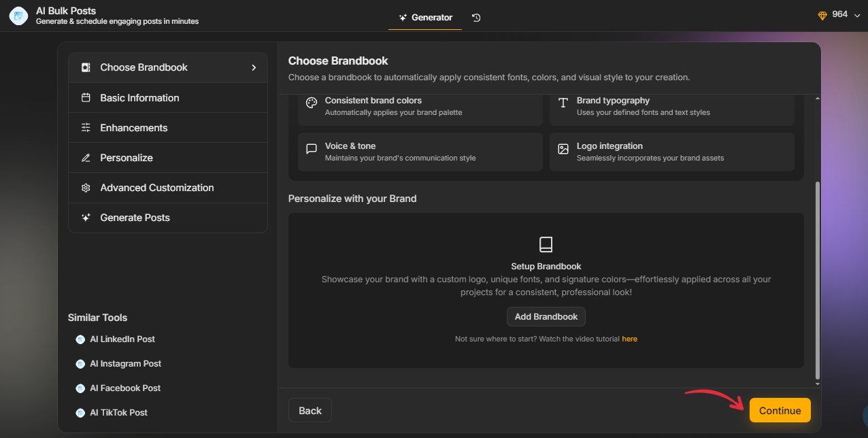Click the 'Setup Brandbook' title text
Viewport: 868px width, 438px height.
click(x=546, y=267)
